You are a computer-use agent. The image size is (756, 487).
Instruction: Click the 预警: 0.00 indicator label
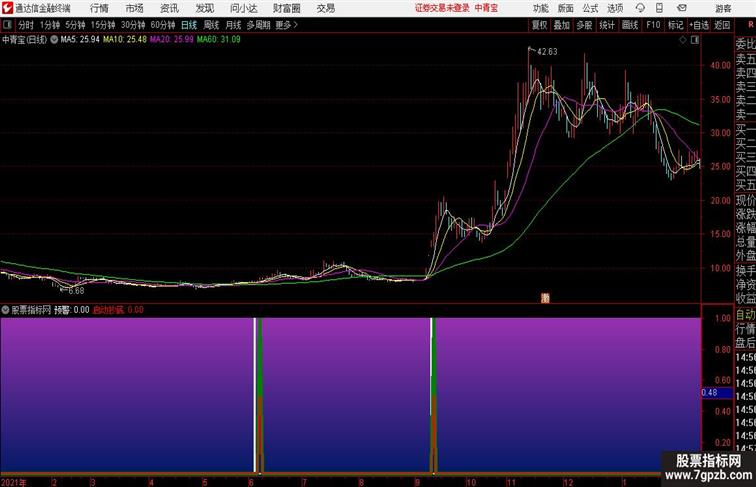coord(71,310)
